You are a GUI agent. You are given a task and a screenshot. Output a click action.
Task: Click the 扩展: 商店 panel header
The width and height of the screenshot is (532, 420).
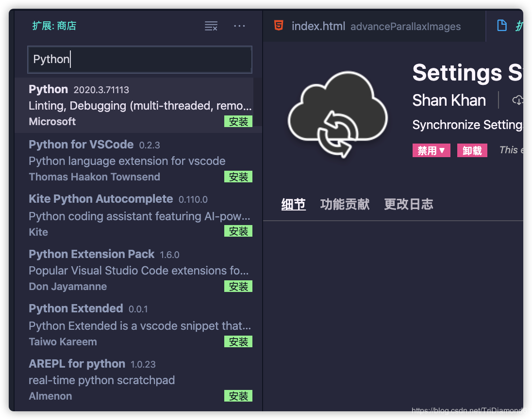[x=54, y=26]
